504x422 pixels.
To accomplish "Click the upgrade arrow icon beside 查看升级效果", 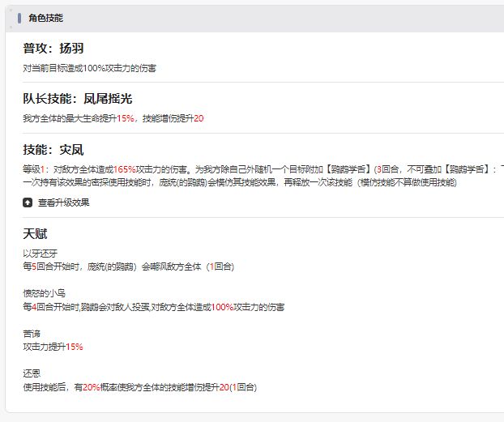I will click(x=28, y=202).
